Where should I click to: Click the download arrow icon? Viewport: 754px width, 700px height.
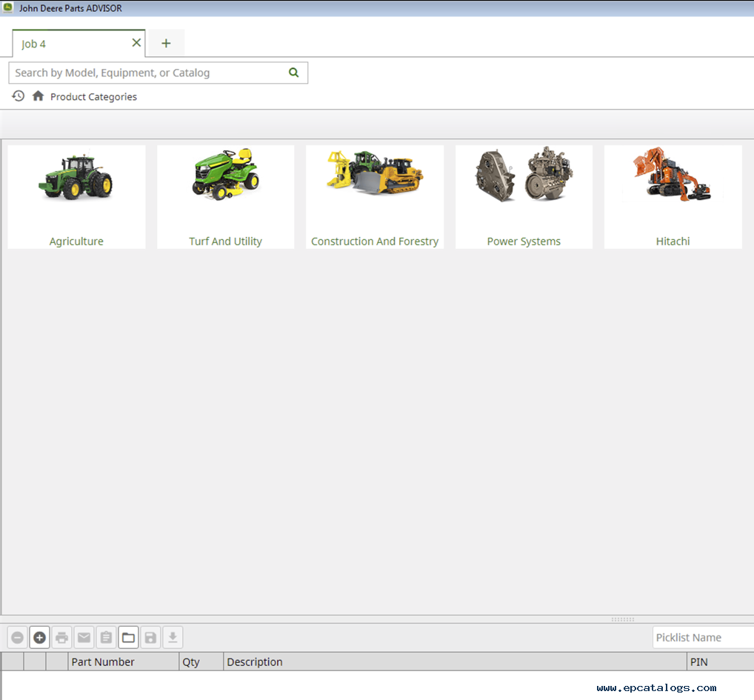tap(173, 638)
